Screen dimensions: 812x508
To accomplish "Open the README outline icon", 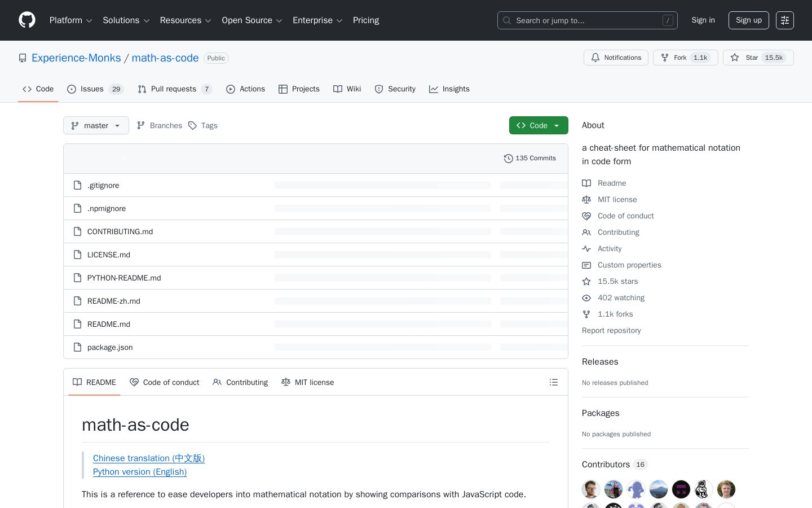I will click(x=554, y=382).
